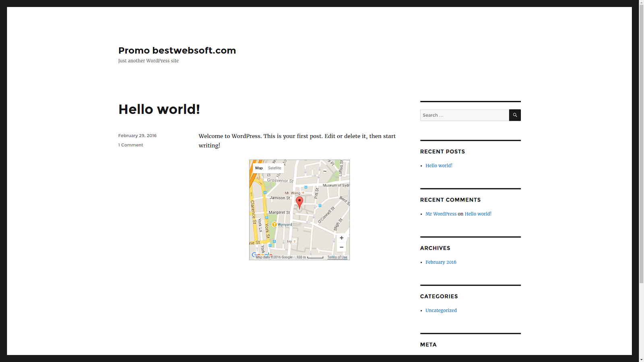Click the Ivy venue label on the map
Viewport: 644px width, 362px height.
coord(289,241)
